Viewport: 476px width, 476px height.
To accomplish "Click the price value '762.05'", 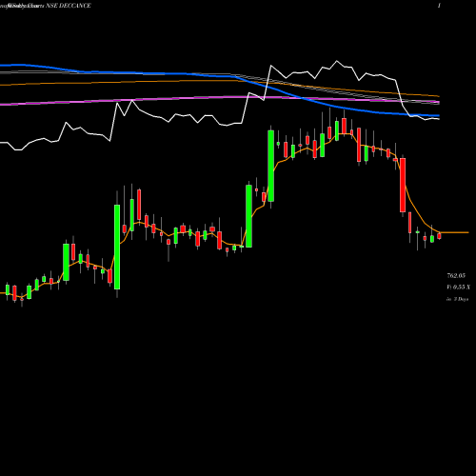I will pyautogui.click(x=456, y=275).
